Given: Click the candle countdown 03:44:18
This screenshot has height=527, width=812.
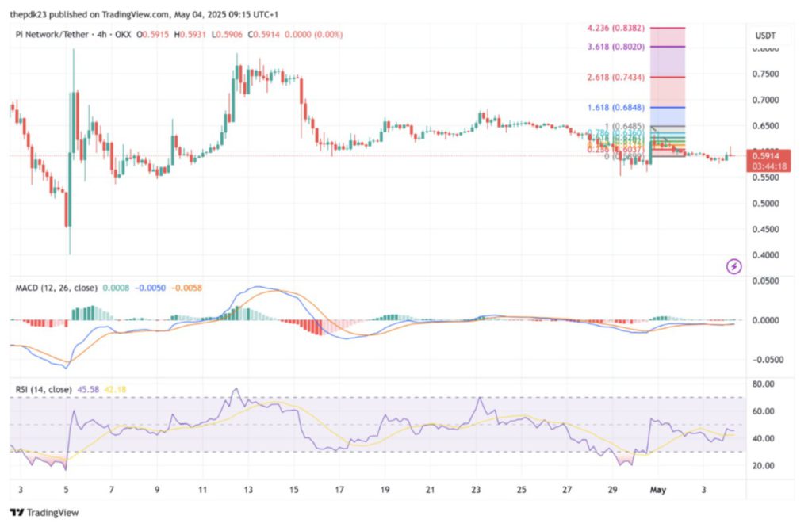Looking at the screenshot, I should point(768,166).
